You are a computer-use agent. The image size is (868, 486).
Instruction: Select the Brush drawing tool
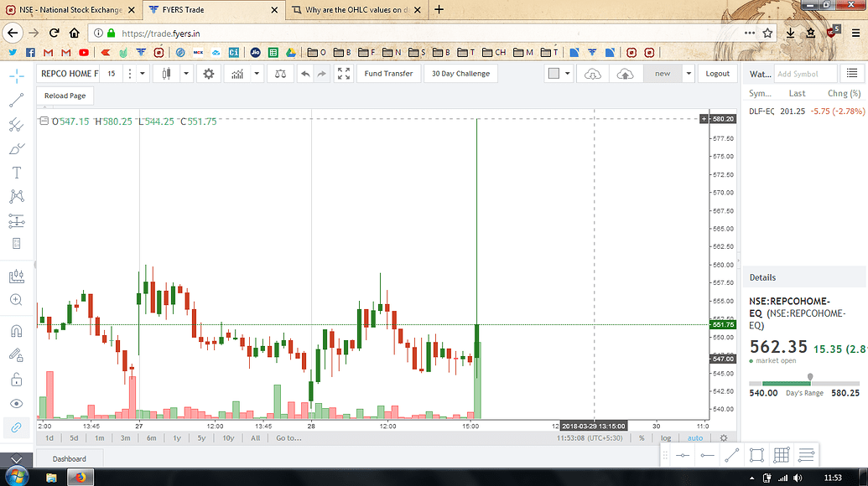pos(18,147)
